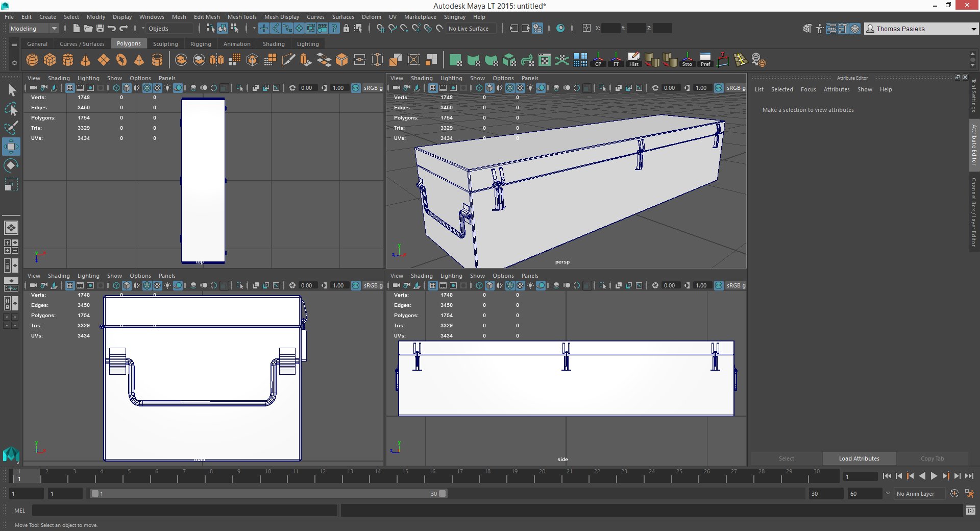This screenshot has height=531, width=980.
Task: Click the polygon cone shelf icon
Action: 85,60
